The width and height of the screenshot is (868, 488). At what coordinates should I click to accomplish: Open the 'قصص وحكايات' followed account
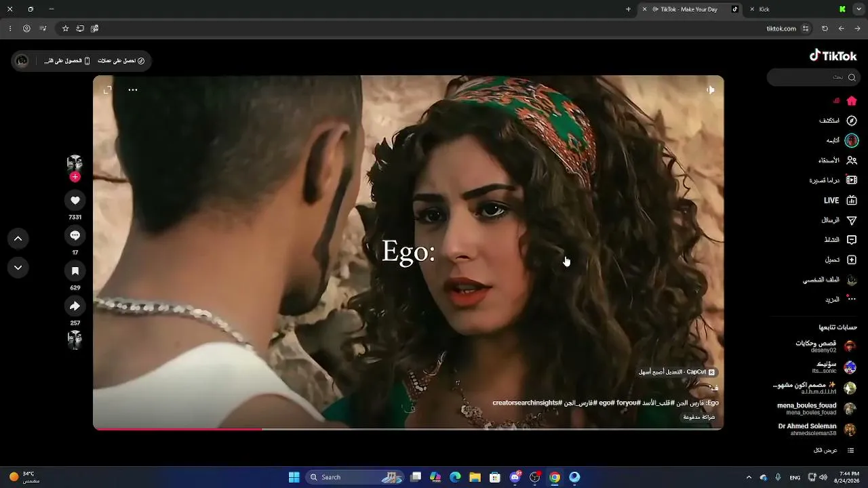(825, 346)
